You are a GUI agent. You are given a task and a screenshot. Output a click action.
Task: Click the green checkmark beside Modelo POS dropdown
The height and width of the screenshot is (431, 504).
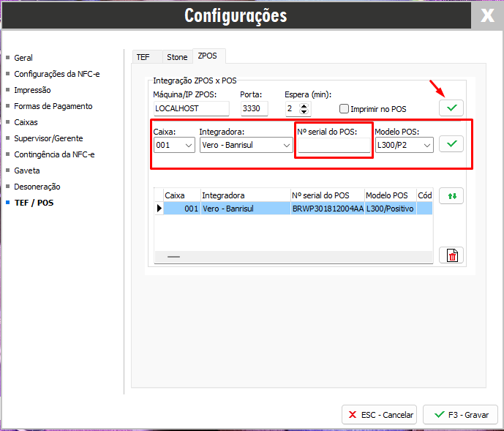point(451,144)
